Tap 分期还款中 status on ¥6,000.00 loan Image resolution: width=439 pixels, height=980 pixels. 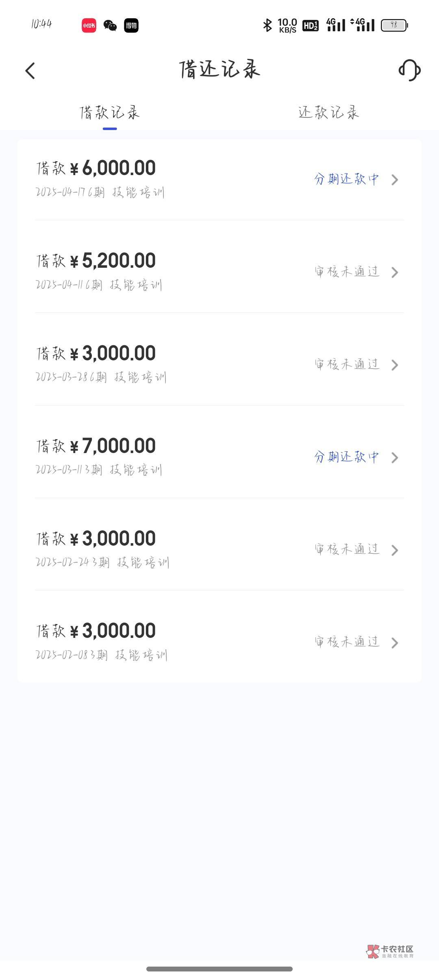pyautogui.click(x=346, y=179)
